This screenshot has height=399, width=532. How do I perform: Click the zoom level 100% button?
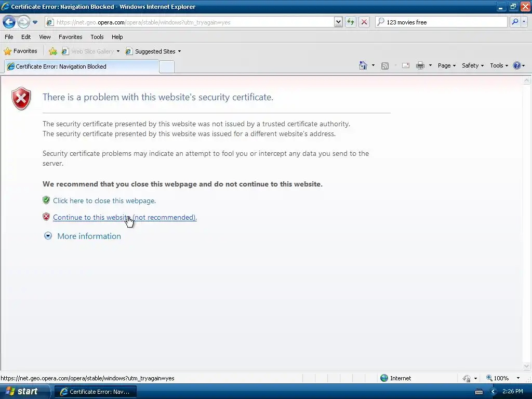[x=497, y=378]
